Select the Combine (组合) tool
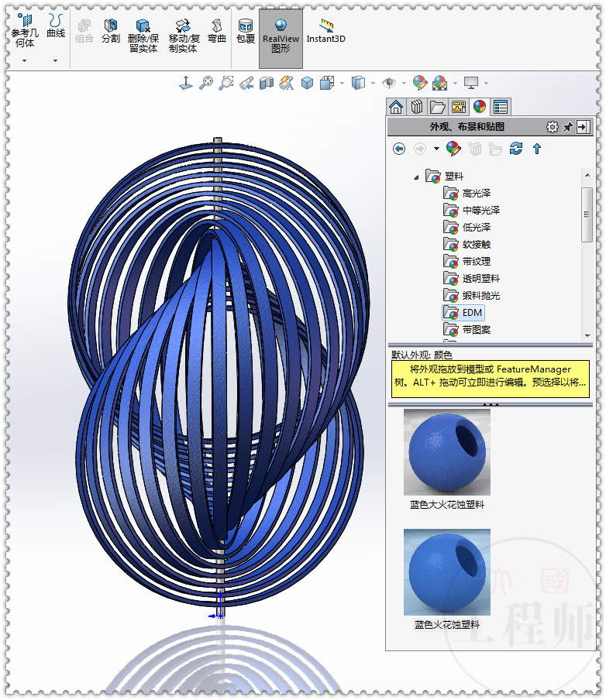 84,31
